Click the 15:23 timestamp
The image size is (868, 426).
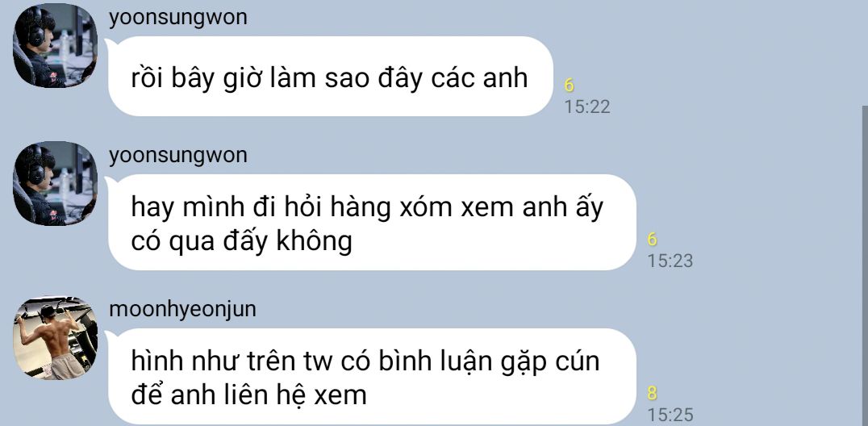pyautogui.click(x=670, y=261)
